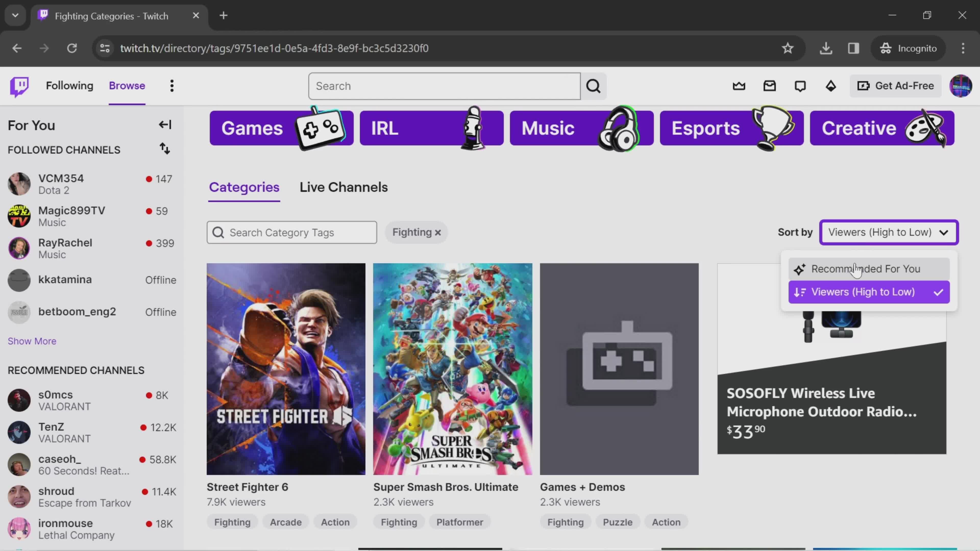Click Puzzle tag under Games + Demos
Screen dimensions: 980x551
pos(617,522)
